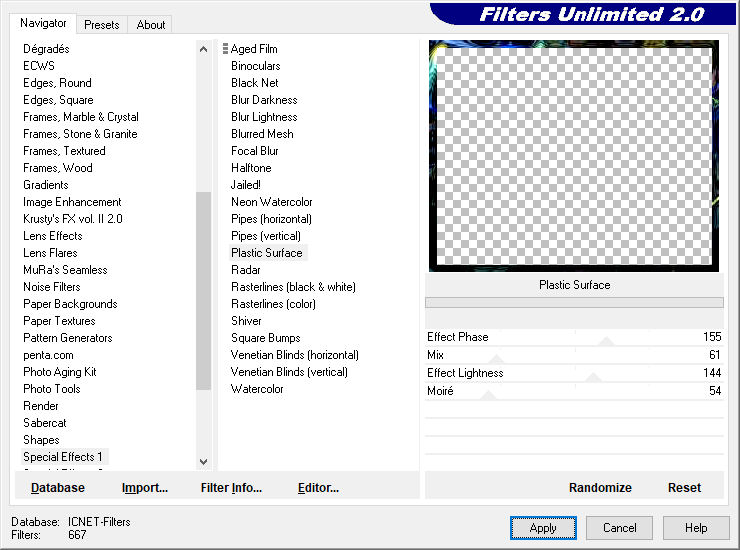Screen dimensions: 740x550
Task: Choose the Plastic Surface filter
Action: click(x=267, y=253)
